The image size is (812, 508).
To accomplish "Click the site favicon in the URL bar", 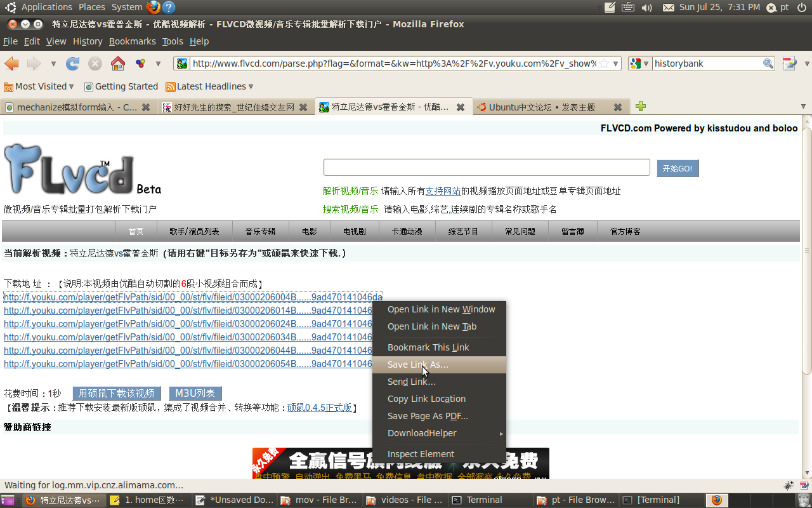I will 182,63.
